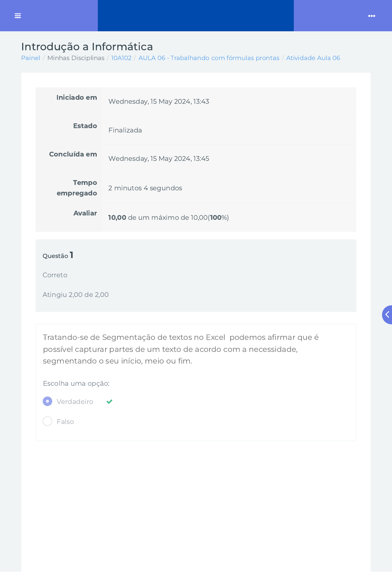Open the 10A102 course link
Screen dimensions: 392x572
pyautogui.click(x=121, y=58)
